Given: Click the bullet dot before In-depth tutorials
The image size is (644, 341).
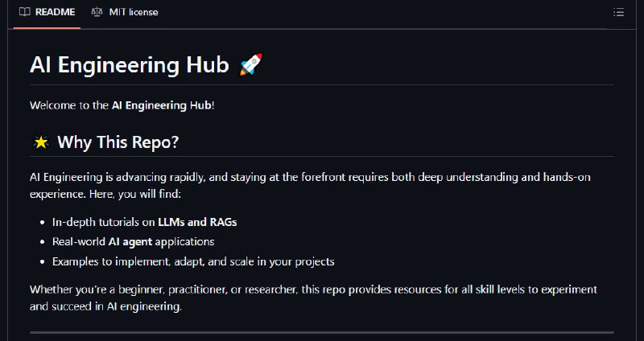Looking at the screenshot, I should point(43,223).
